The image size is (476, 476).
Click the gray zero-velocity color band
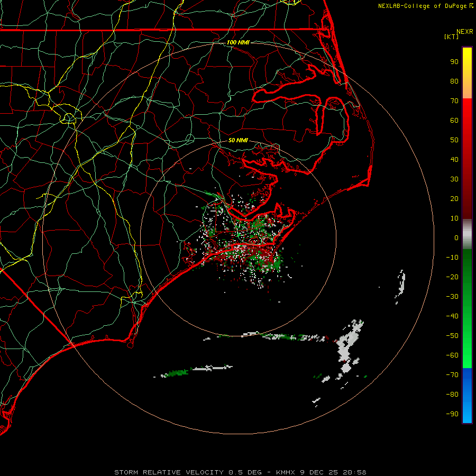tap(467, 234)
